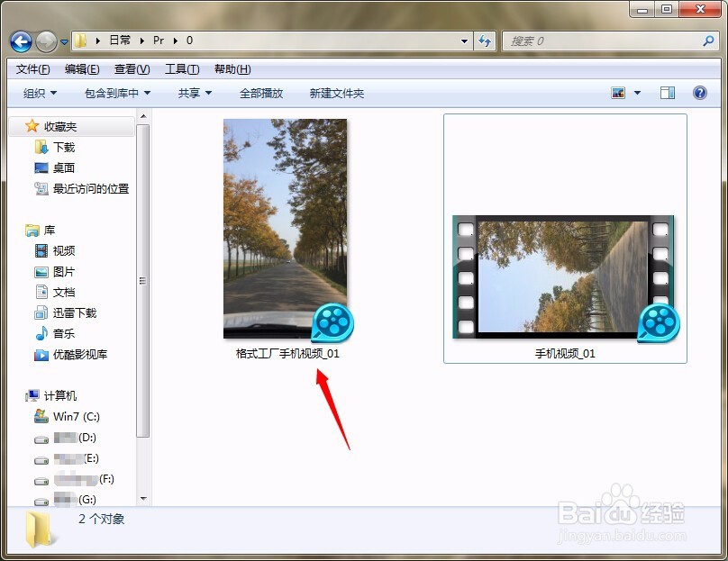This screenshot has width=728, height=561.
Task: Open the (D:) drive
Action: 75,438
